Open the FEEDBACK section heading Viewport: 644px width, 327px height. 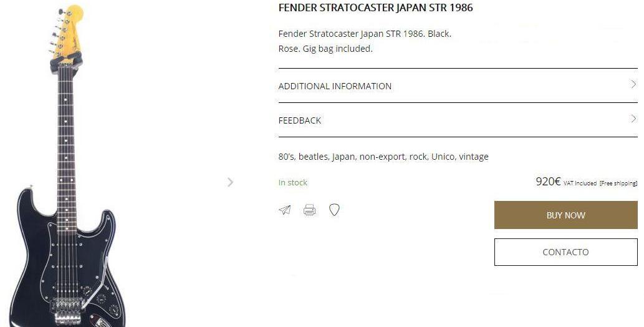299,120
